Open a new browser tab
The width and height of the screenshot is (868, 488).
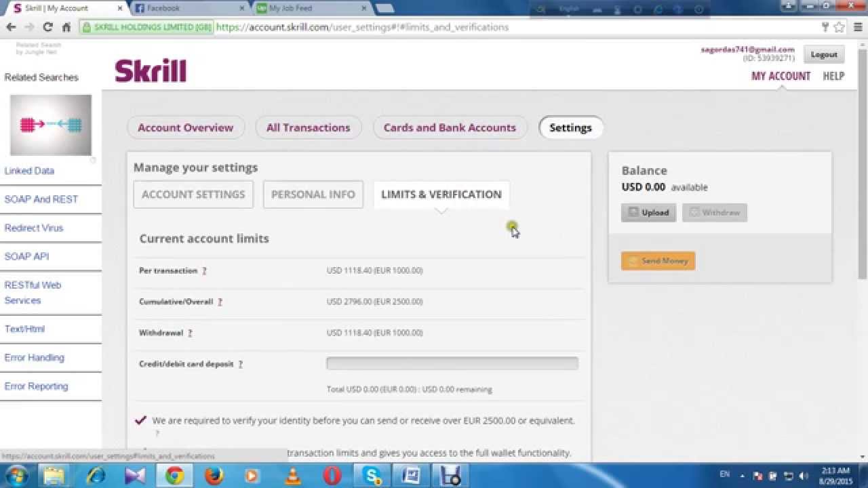tap(384, 8)
